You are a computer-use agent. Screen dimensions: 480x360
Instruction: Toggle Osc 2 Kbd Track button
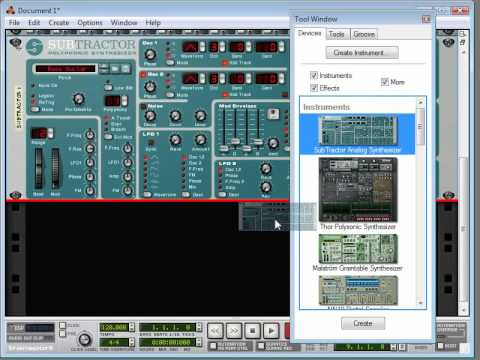pyautogui.click(x=225, y=95)
